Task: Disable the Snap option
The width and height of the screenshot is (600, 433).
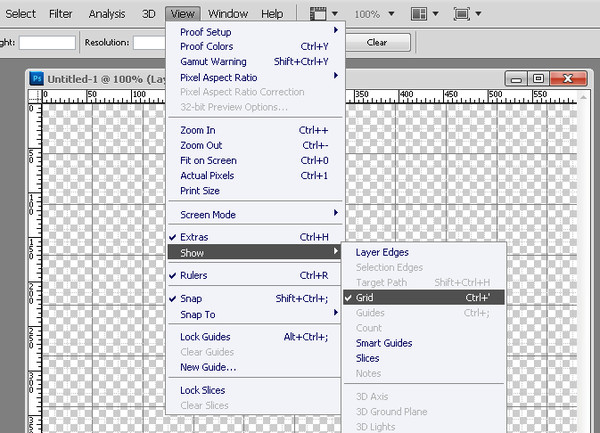Action: point(256,298)
